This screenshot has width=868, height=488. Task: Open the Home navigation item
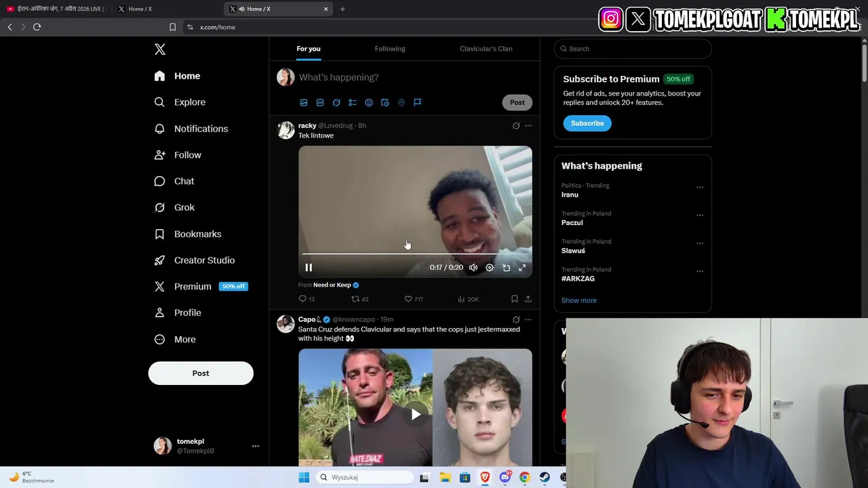click(177, 76)
